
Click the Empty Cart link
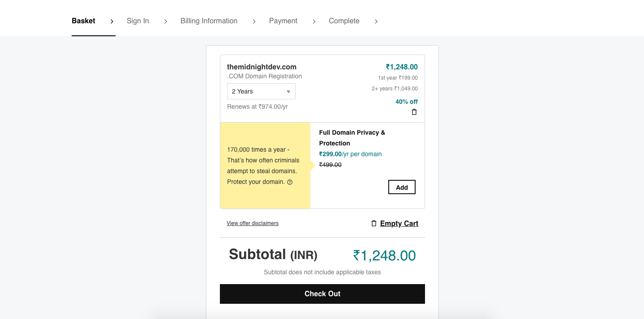point(399,224)
